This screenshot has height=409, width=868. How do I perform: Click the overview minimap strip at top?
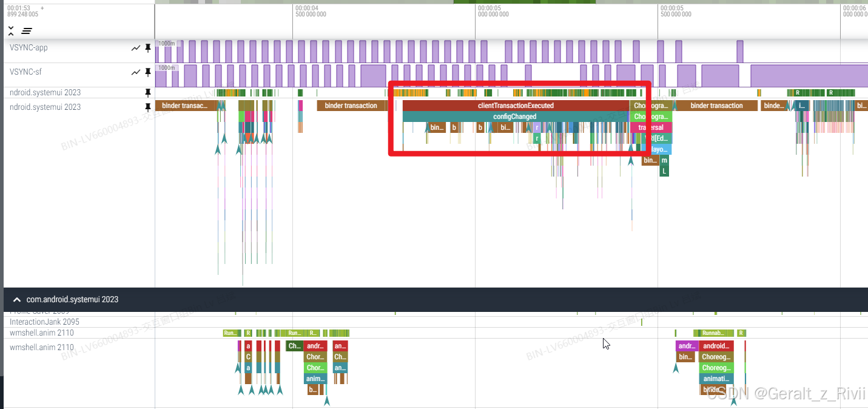pos(511,2)
